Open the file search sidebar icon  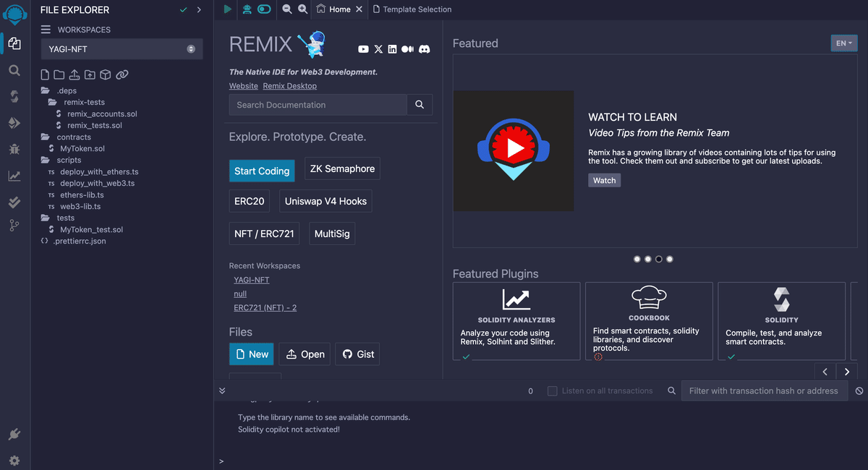pyautogui.click(x=14, y=70)
